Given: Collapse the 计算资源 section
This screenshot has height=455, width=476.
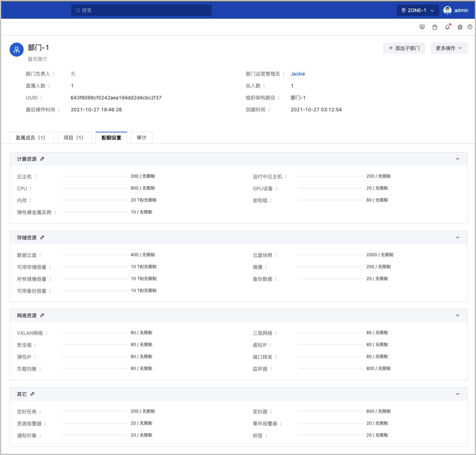Looking at the screenshot, I should [457, 159].
